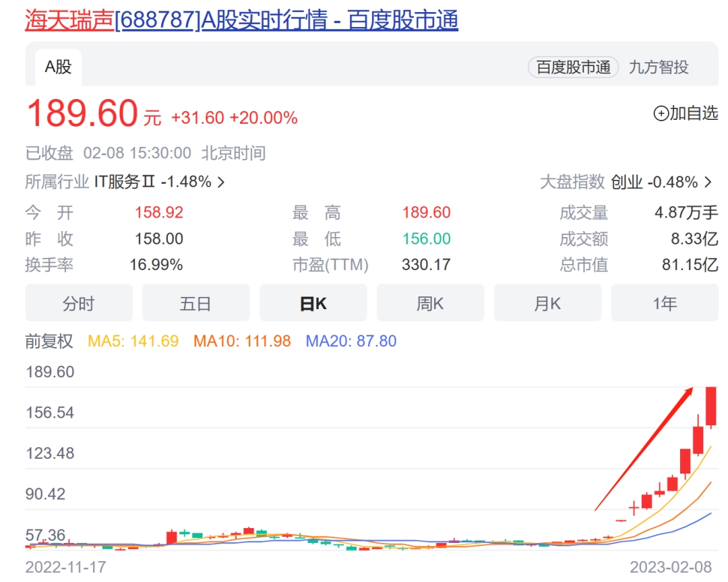Click the latest red candlestick on chart

[711, 406]
